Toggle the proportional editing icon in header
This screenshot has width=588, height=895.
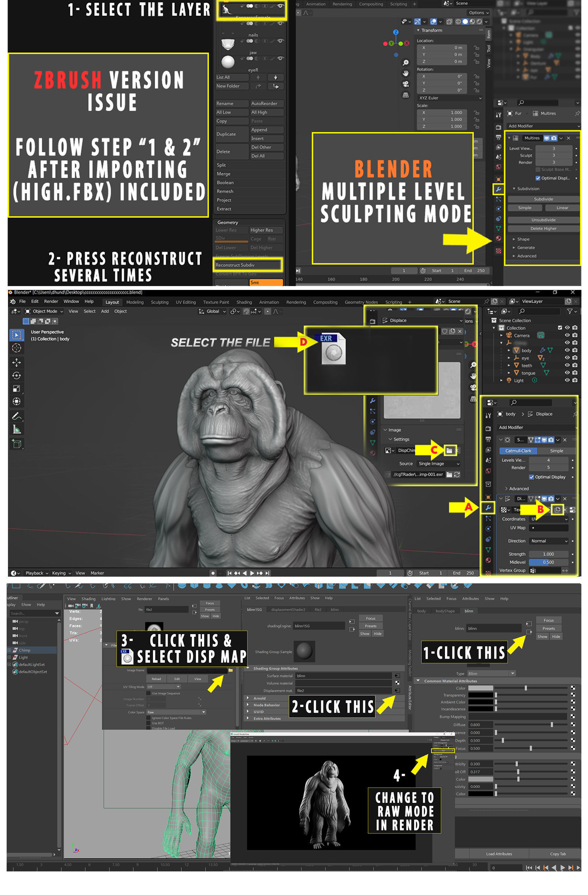[267, 311]
